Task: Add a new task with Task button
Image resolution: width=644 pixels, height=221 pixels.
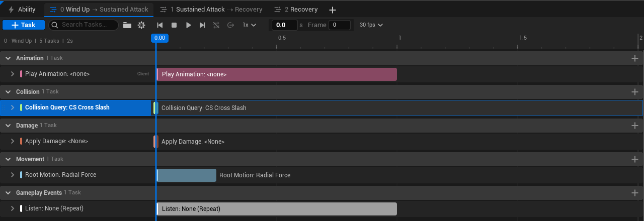Action: tap(24, 25)
